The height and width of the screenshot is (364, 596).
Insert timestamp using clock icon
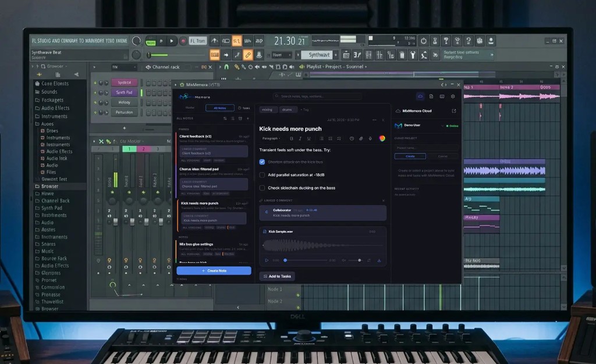click(352, 138)
